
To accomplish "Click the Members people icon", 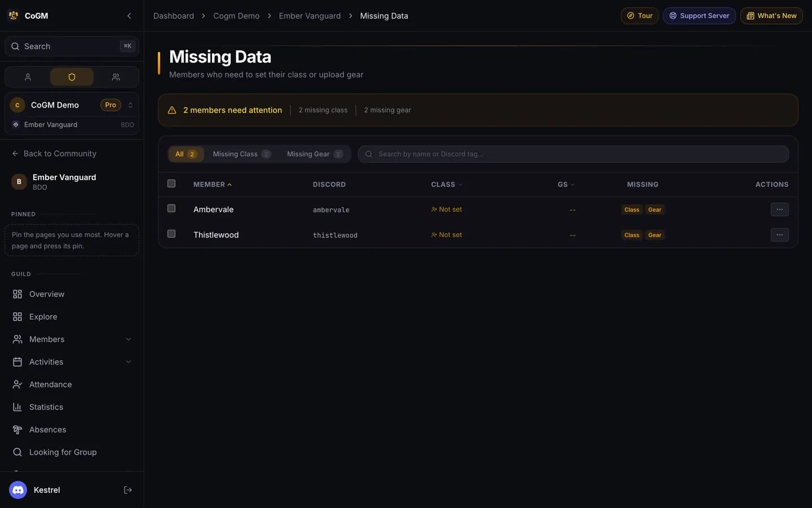I will [x=17, y=339].
